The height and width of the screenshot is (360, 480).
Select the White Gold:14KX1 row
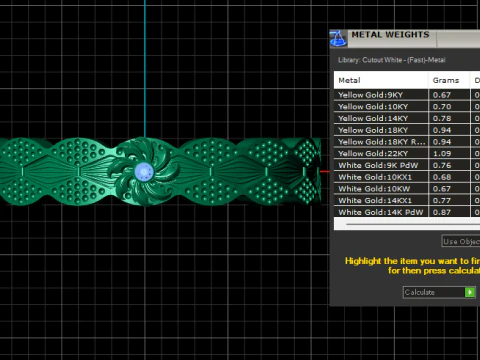pos(407,200)
